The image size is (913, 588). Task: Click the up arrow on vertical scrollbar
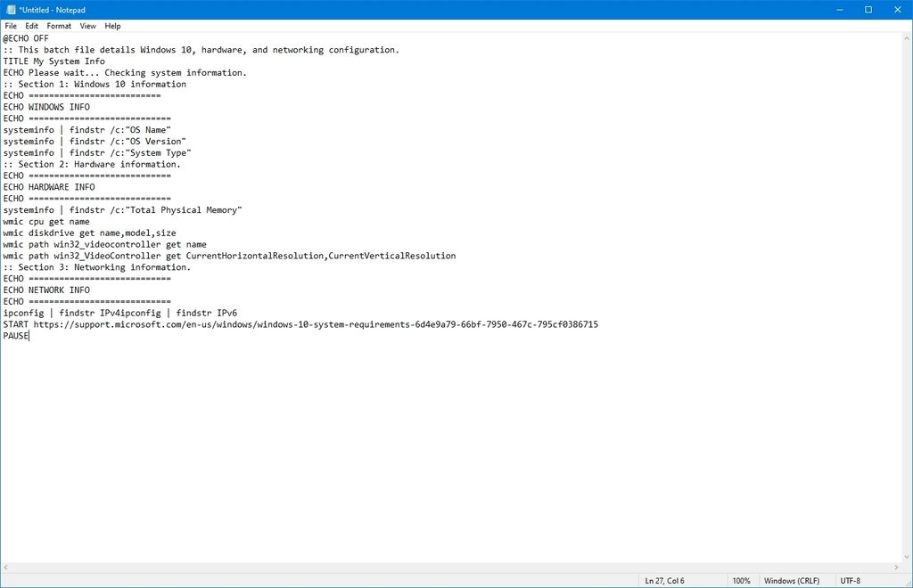(907, 38)
